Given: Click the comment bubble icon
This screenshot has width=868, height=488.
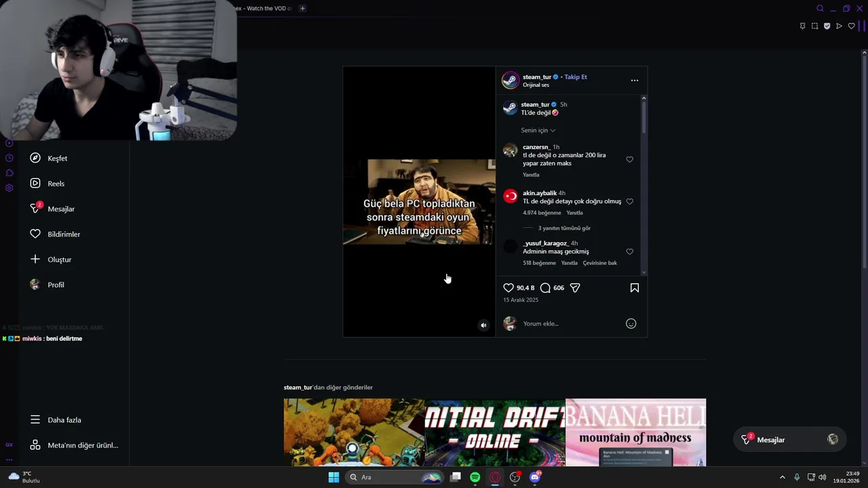Looking at the screenshot, I should click(x=545, y=288).
